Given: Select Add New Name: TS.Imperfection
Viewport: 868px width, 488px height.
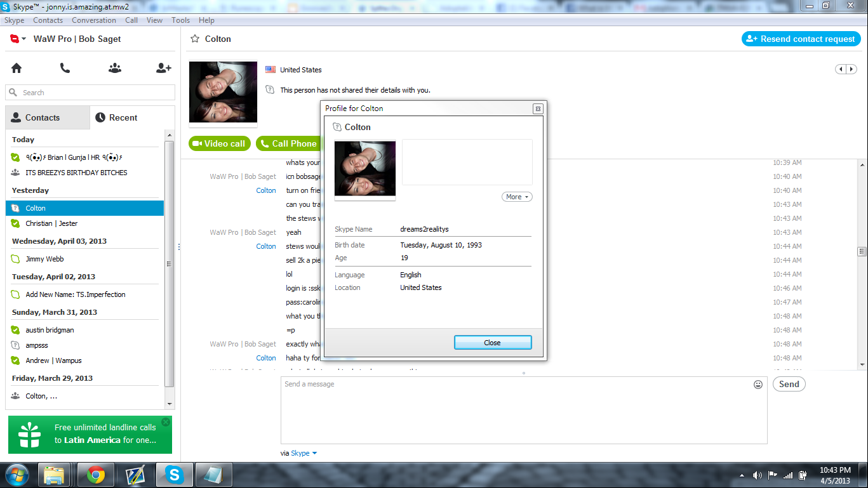Looking at the screenshot, I should coord(85,294).
